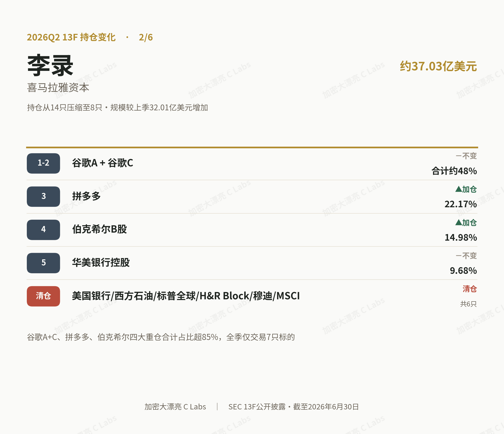The height and width of the screenshot is (434, 504).
Task: Click the "合计约48%" value
Action: click(x=454, y=171)
